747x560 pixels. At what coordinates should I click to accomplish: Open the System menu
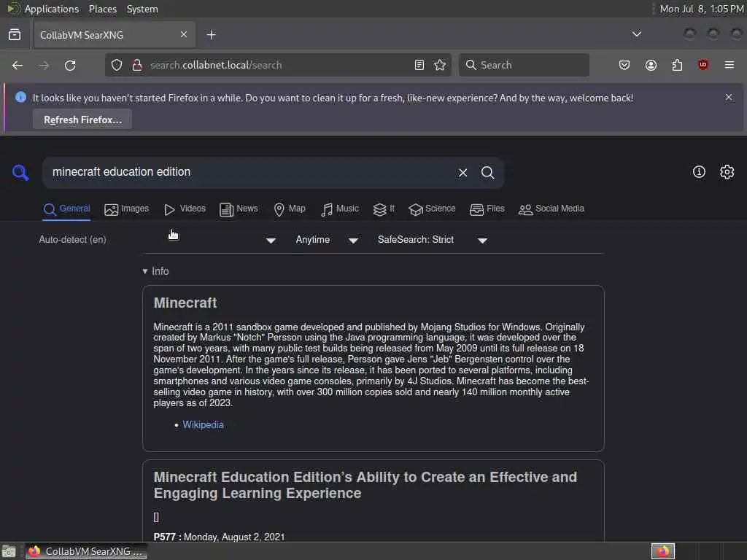point(142,9)
